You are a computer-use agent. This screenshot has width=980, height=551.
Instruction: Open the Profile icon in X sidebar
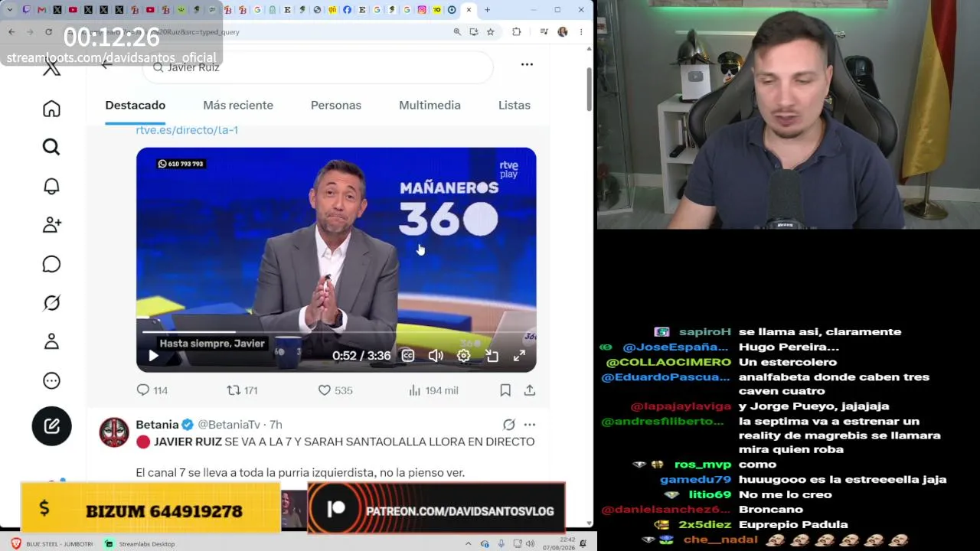pos(51,341)
